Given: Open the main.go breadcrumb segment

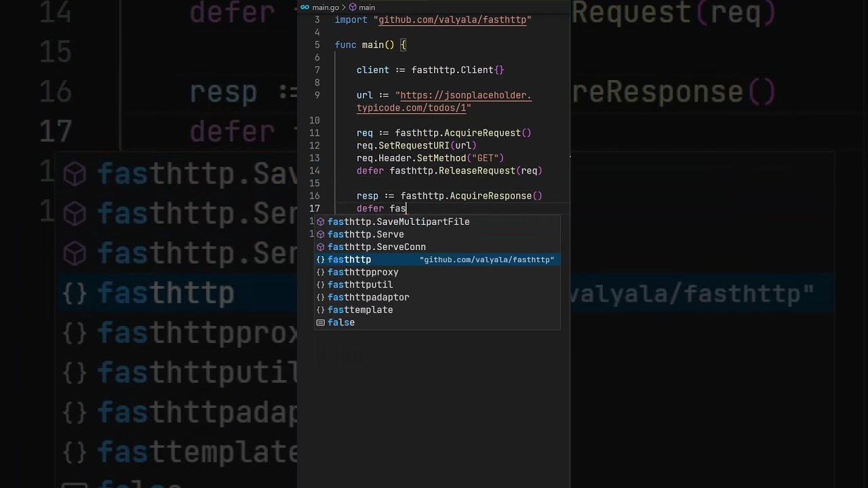Looking at the screenshot, I should pos(325,7).
